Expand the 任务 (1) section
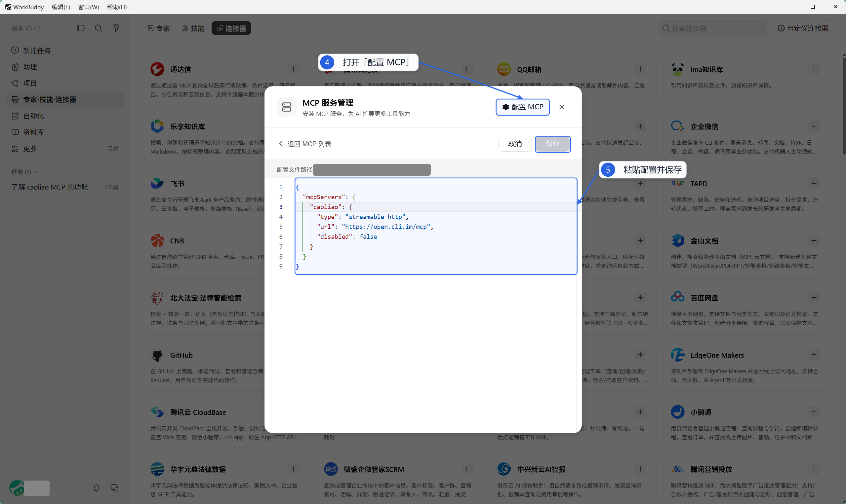Screen dimensions: 846x504 (25, 172)
